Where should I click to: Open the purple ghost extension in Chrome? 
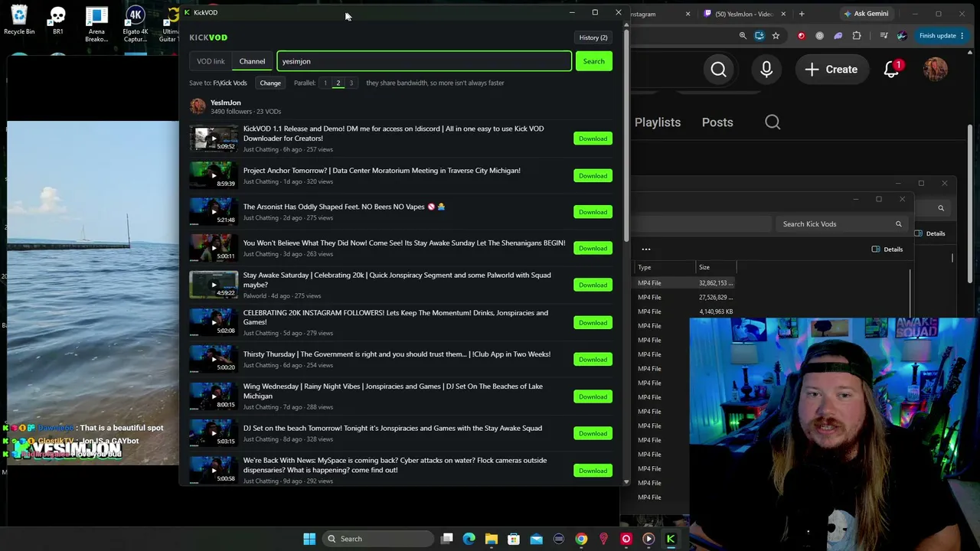pyautogui.click(x=838, y=36)
